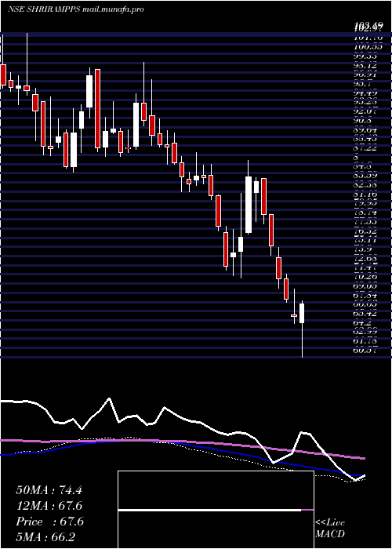This screenshot has width=392, height=549.
Task: Click the MACD histogram panel box
Action: click(x=216, y=510)
